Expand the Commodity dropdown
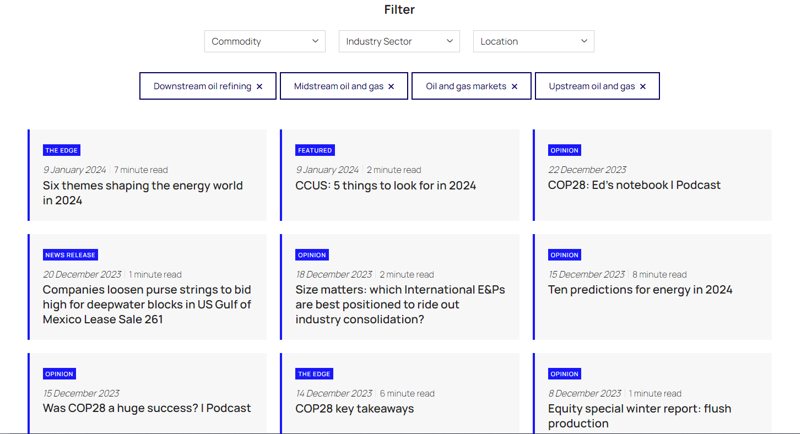The width and height of the screenshot is (800, 434). pos(264,41)
